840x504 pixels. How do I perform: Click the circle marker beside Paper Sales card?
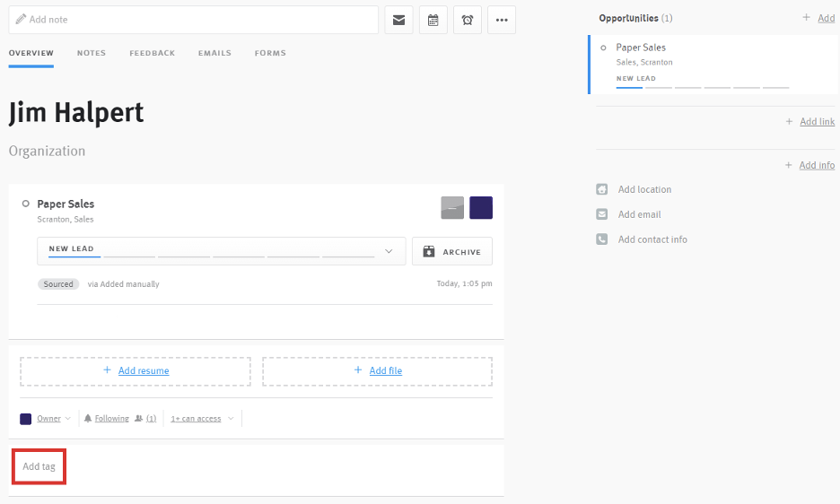click(25, 204)
